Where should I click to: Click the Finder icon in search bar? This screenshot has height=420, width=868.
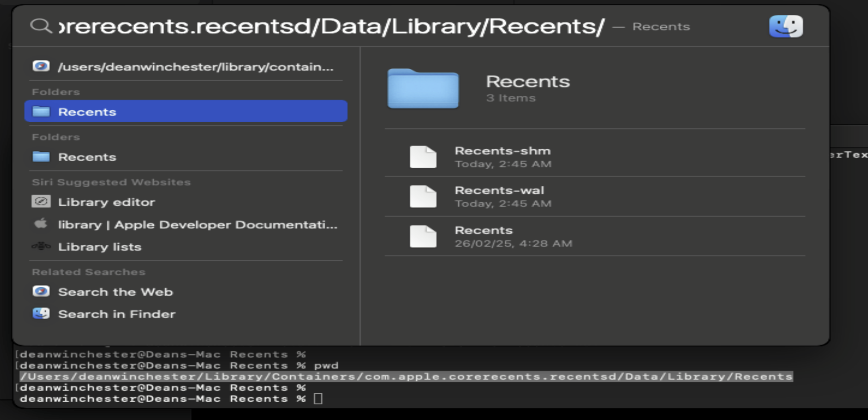coord(785,26)
